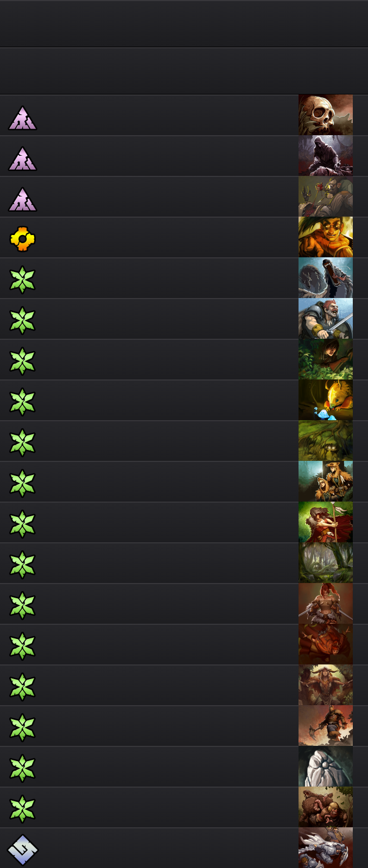Image resolution: width=368 pixels, height=868 pixels.
Task: Click green leaf icon beside white stone egg
Action: click(x=22, y=768)
